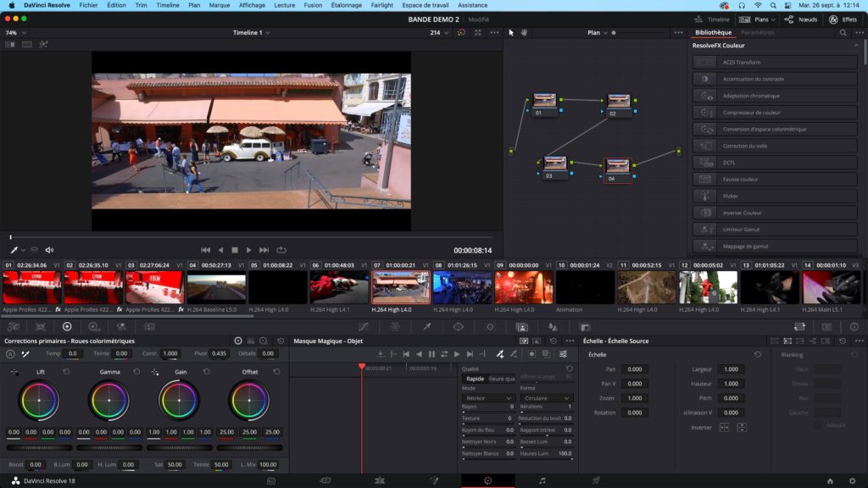The image size is (868, 488).
Task: Select clip 07 thumbnail in the clip strip
Action: [x=401, y=287]
